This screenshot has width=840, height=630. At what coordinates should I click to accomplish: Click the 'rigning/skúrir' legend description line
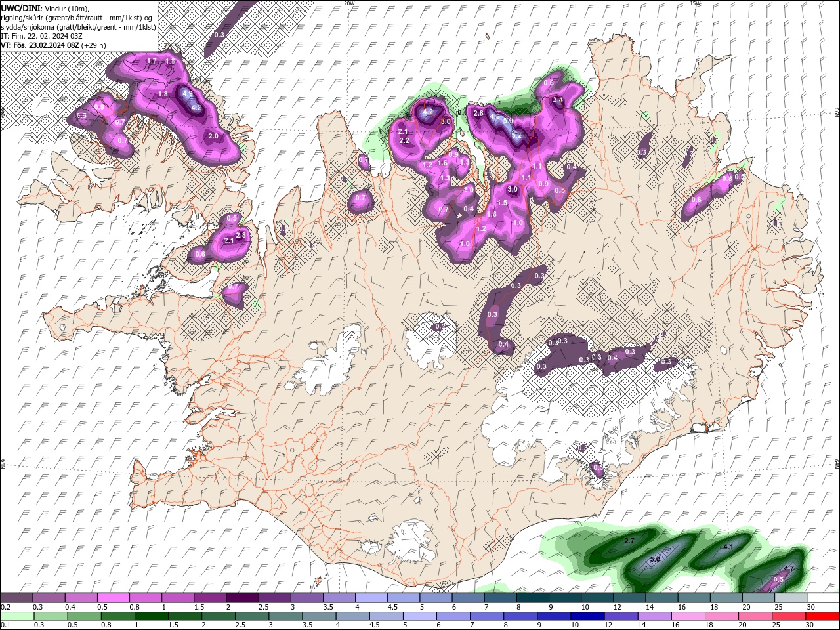coord(77,18)
